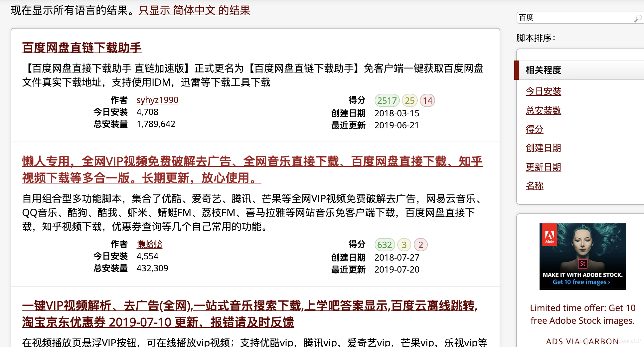This screenshot has width=644, height=347.
Task: Click the search magnifier icon
Action: [x=637, y=19]
